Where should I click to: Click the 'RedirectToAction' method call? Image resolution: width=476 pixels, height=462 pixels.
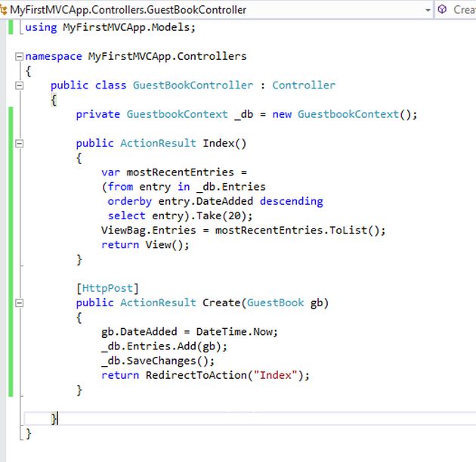pos(196,376)
